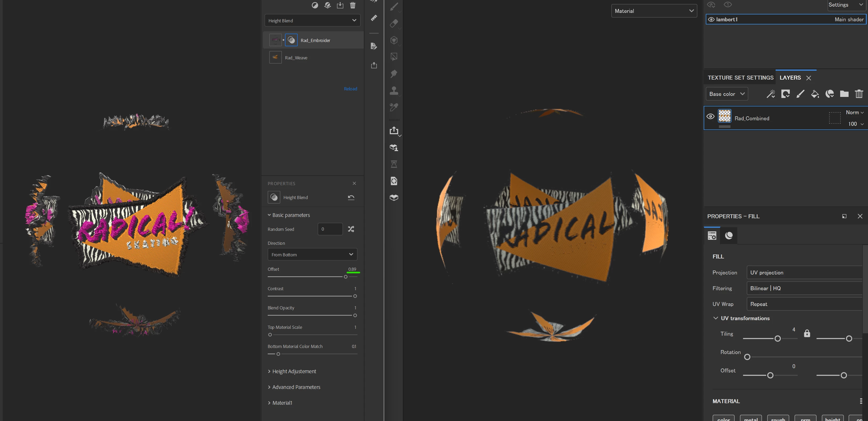Reset Height Blend properties to default
This screenshot has width=868, height=421.
pos(351,197)
